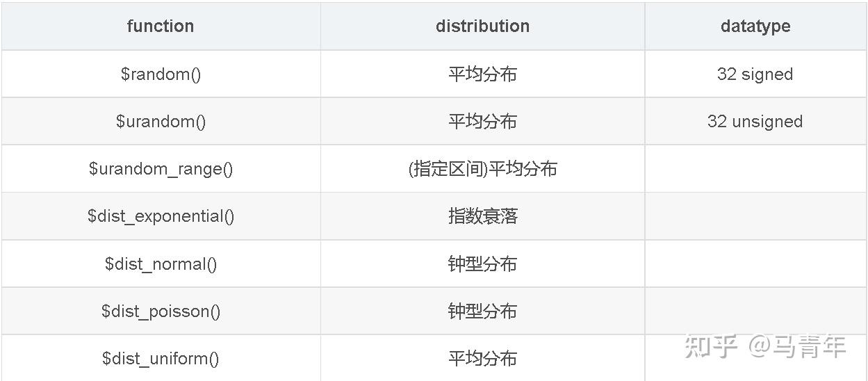
Task: Click the "distribution" column header
Action: click(x=482, y=26)
